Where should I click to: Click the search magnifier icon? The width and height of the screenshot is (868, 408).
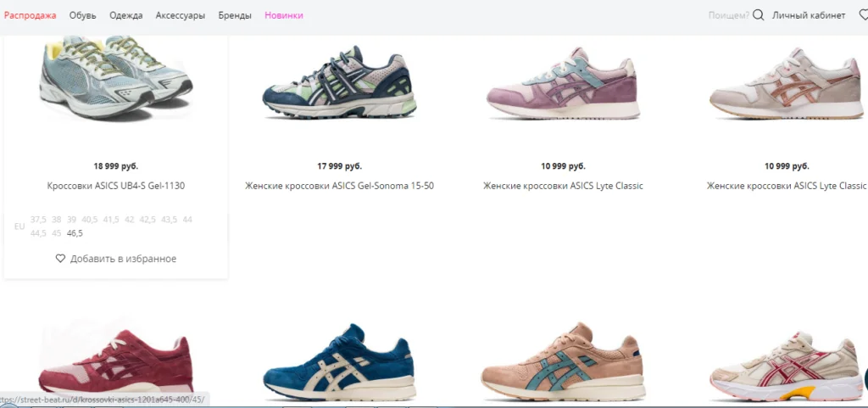[759, 15]
